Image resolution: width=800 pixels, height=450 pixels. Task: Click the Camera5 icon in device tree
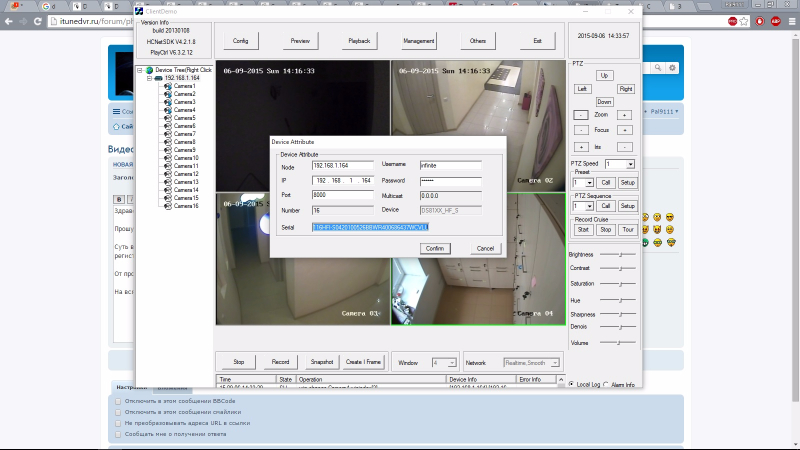click(x=168, y=118)
